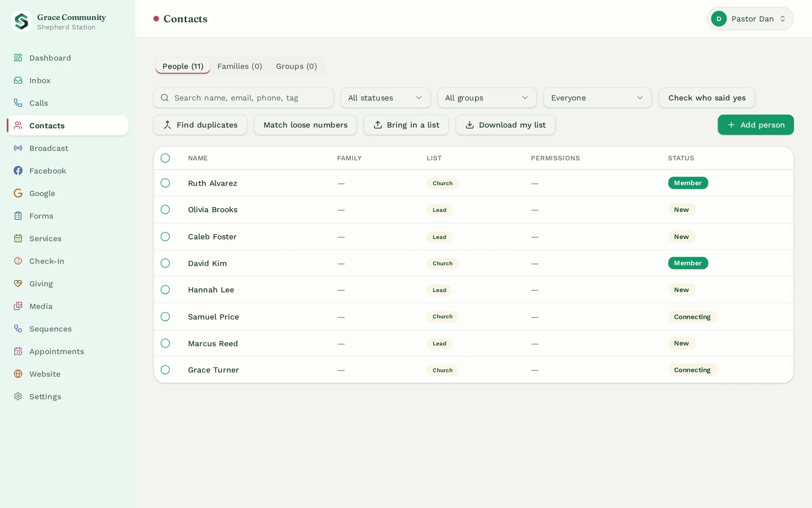Click Match loose numbers button

pyautogui.click(x=305, y=125)
